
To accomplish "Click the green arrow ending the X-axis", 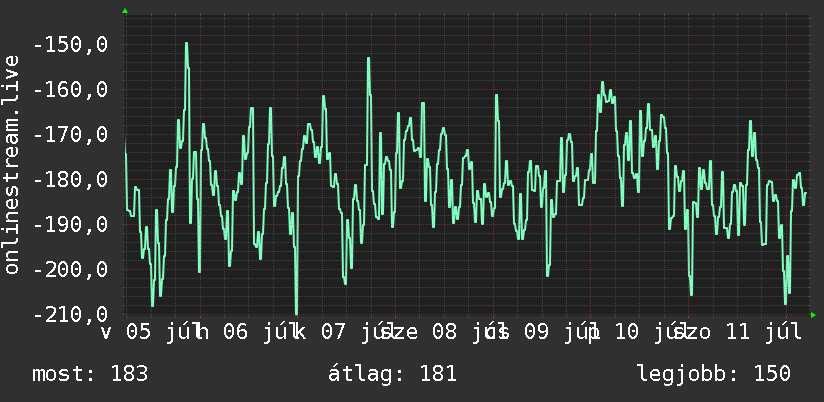I will 813,315.
